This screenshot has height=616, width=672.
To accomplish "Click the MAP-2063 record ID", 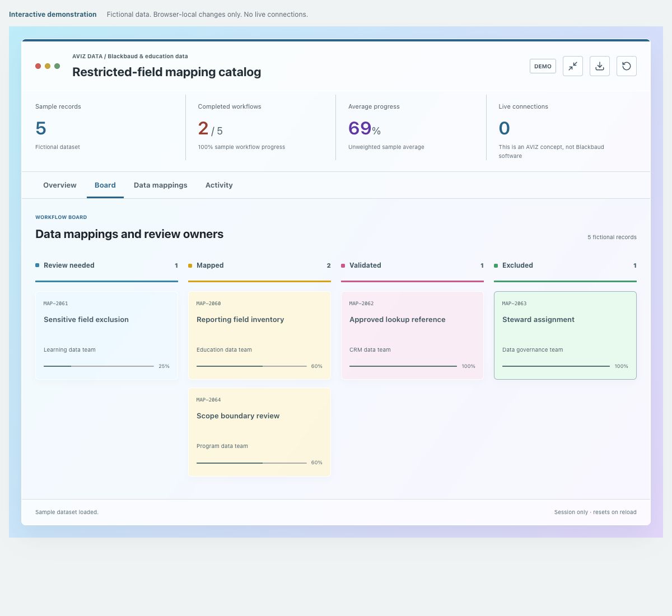I will [x=515, y=304].
